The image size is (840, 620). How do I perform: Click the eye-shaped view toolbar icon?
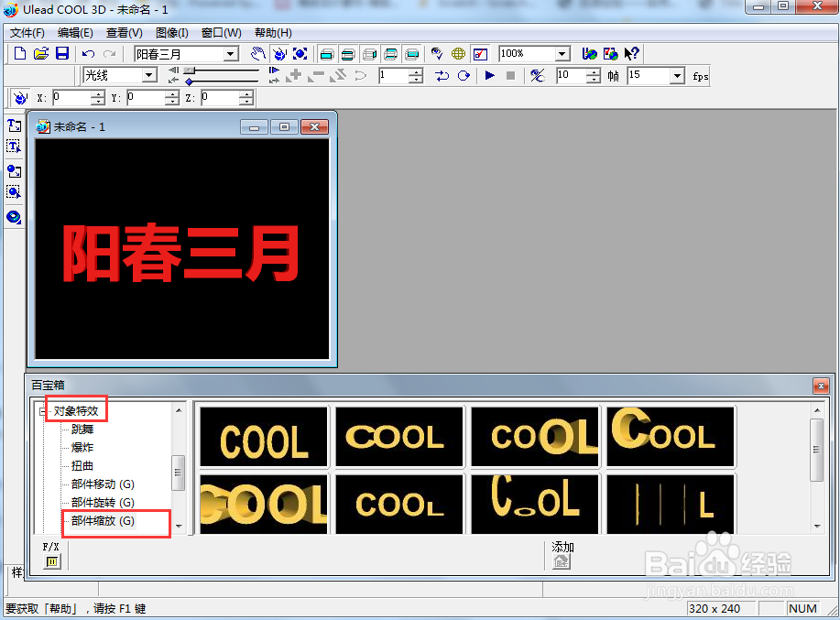pyautogui.click(x=437, y=53)
